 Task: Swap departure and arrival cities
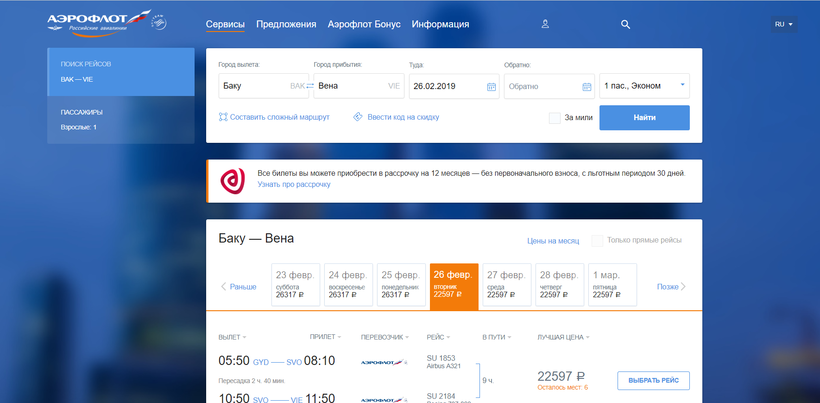click(310, 86)
